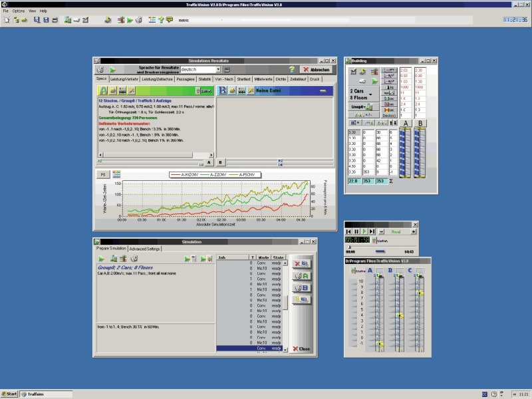Click Abbrechen in Simulations Resultate
532x399 pixels.
coord(317,70)
